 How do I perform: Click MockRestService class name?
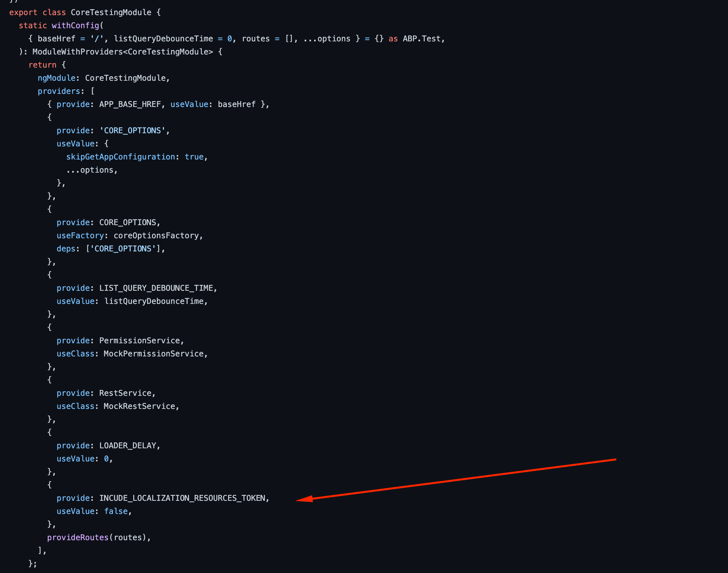(139, 406)
